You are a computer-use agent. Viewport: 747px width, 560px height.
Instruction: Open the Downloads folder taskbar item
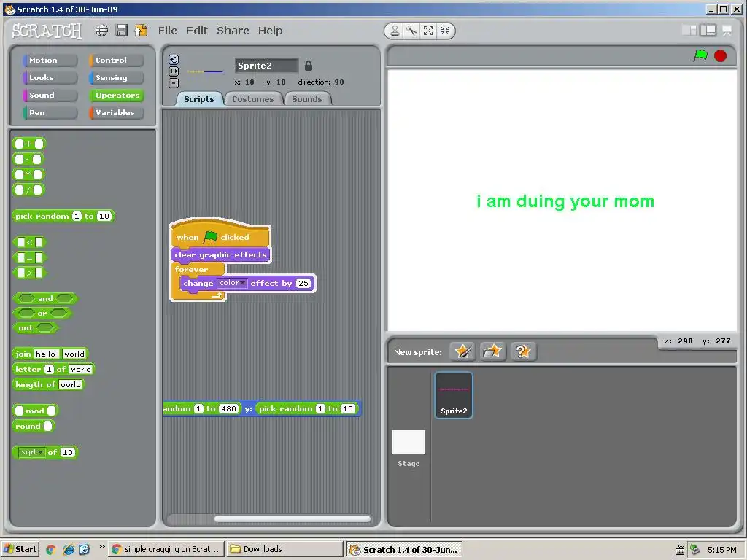point(285,549)
